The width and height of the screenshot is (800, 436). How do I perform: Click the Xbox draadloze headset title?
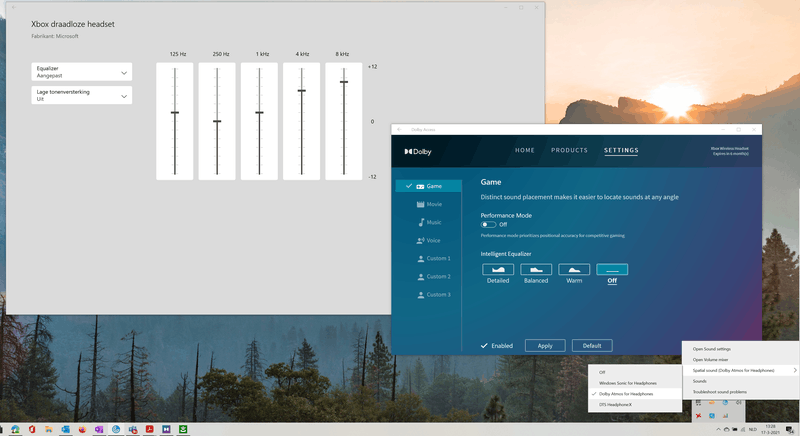pos(72,24)
